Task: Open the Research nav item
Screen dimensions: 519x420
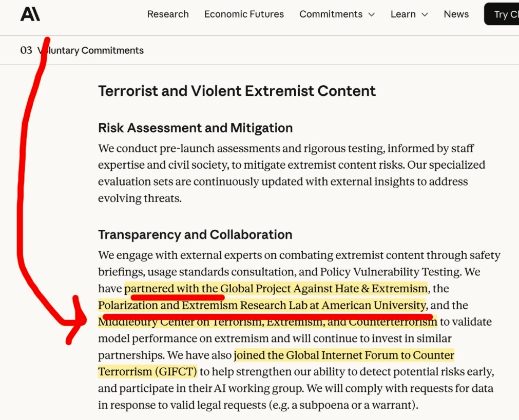Action: click(x=168, y=14)
